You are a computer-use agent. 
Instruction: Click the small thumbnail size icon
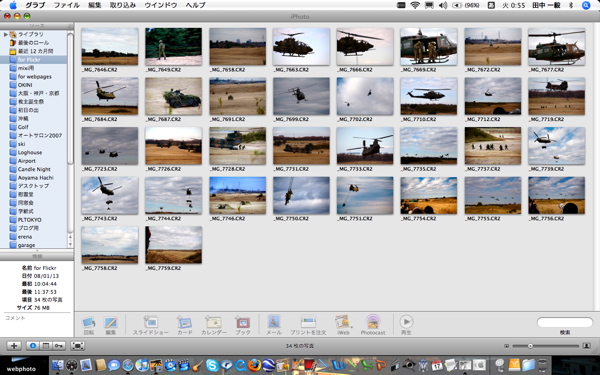point(507,346)
